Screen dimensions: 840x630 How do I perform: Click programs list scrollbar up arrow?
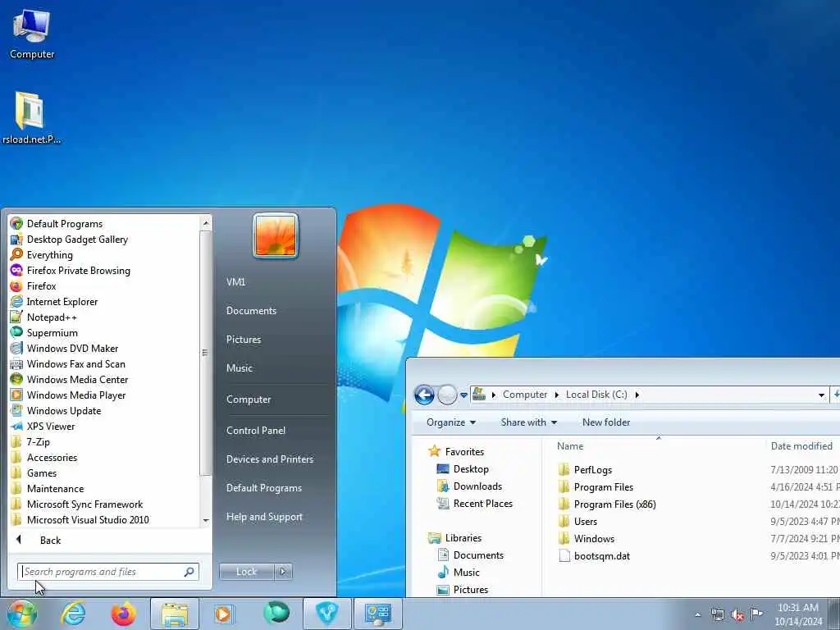pos(206,222)
